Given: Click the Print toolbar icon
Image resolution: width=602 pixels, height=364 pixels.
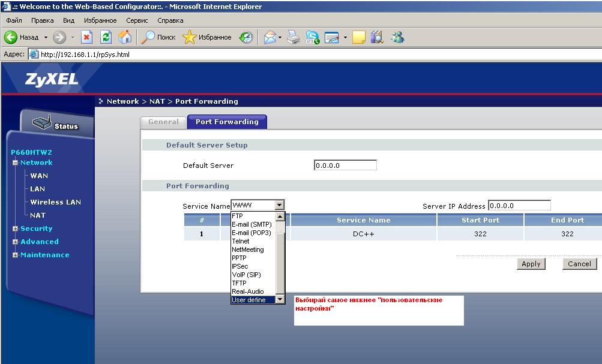Looking at the screenshot, I should point(293,37).
